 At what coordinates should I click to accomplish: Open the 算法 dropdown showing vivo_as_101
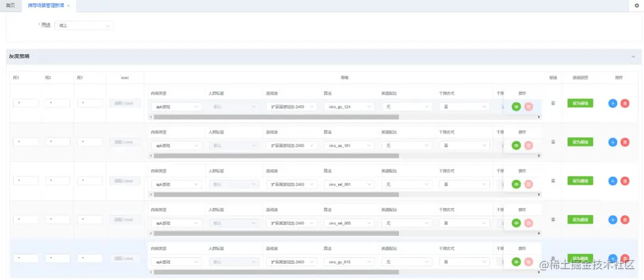(x=349, y=145)
